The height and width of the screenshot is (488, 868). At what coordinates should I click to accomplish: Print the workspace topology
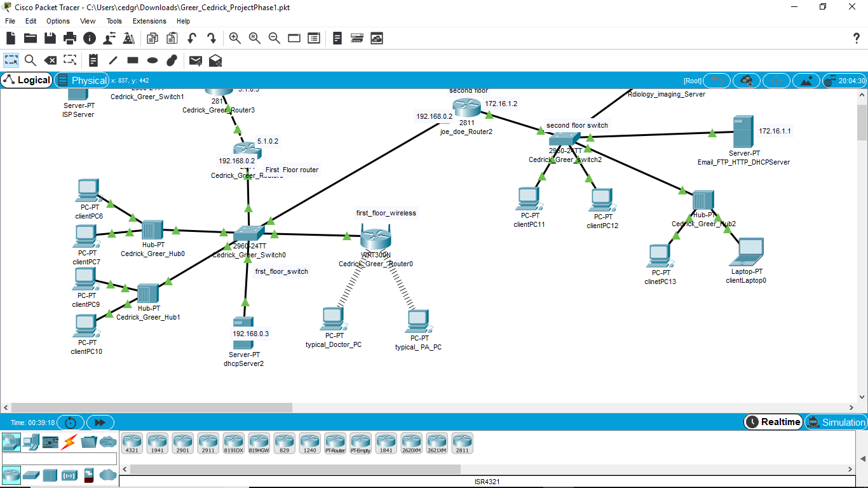click(x=70, y=38)
